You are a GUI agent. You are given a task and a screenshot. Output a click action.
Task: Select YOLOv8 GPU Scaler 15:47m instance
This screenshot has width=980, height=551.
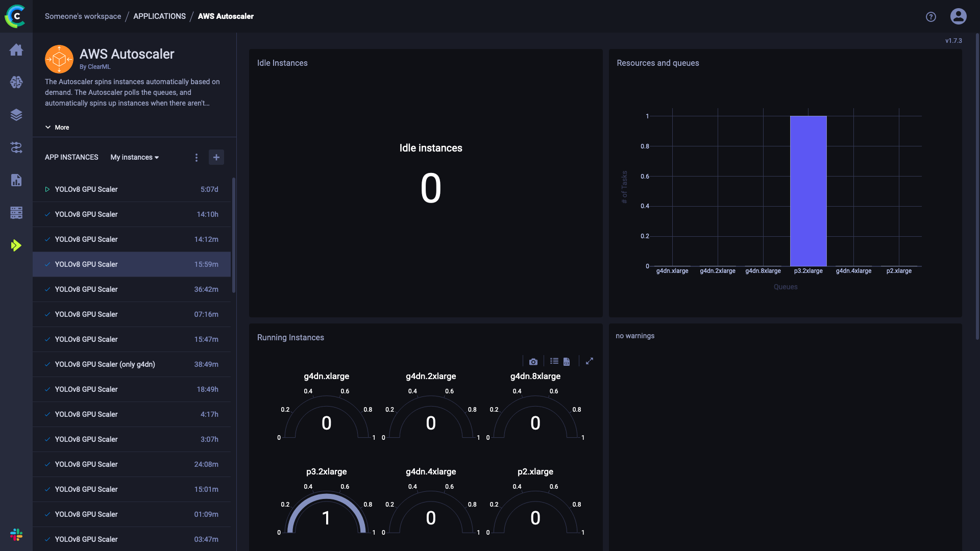tap(132, 339)
